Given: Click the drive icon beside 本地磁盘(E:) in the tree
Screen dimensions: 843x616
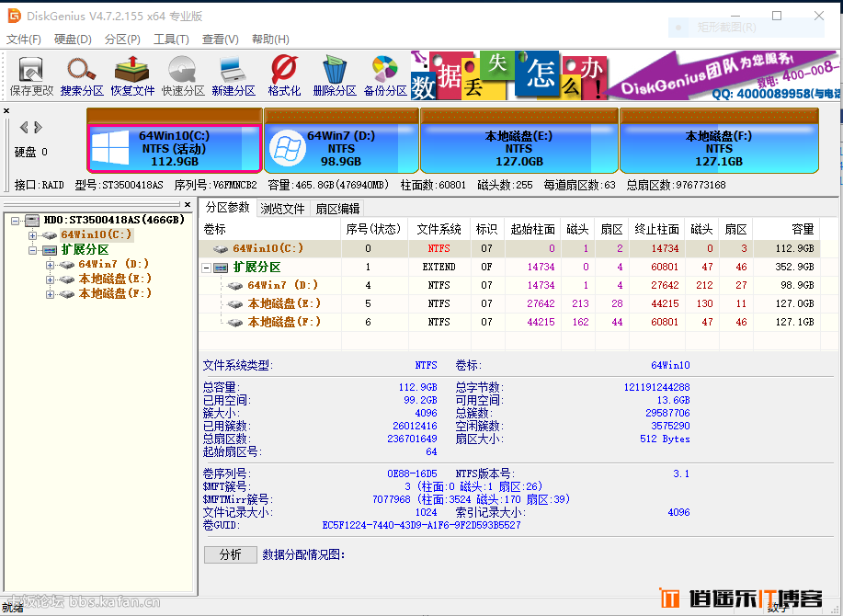Looking at the screenshot, I should click(x=67, y=279).
